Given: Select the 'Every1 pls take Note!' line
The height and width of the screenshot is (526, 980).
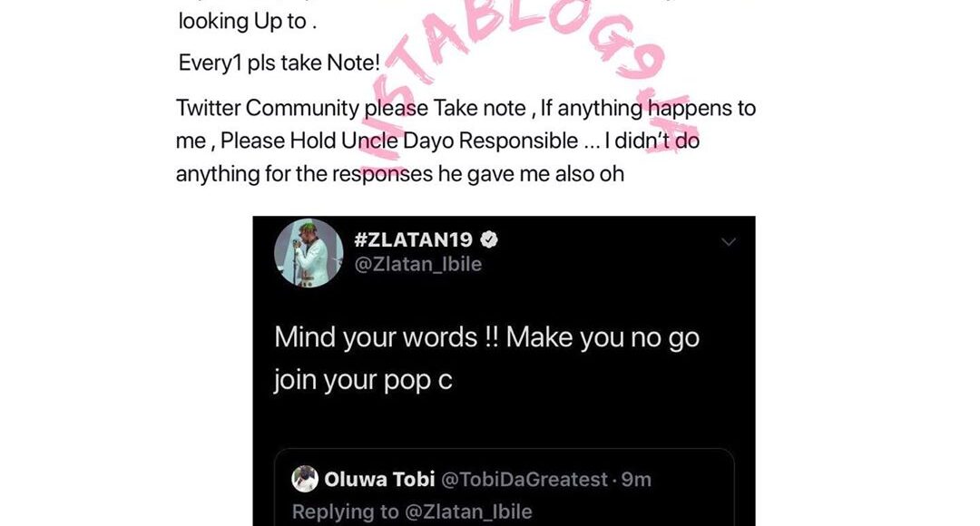Looking at the screenshot, I should coord(279,63).
